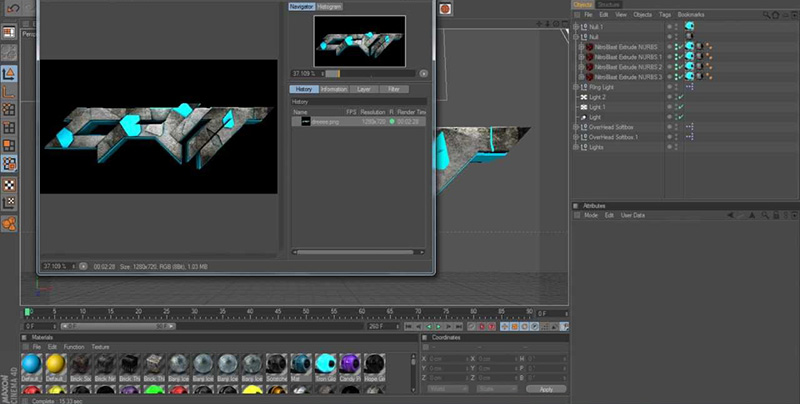Image resolution: width=800 pixels, height=404 pixels.
Task: Select the purple Candy material swatch
Action: 349,367
